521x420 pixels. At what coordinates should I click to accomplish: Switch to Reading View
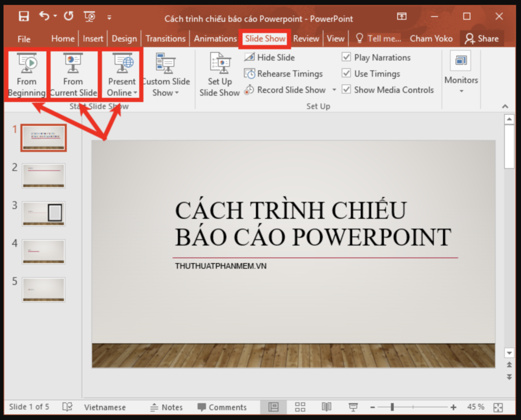[326, 407]
